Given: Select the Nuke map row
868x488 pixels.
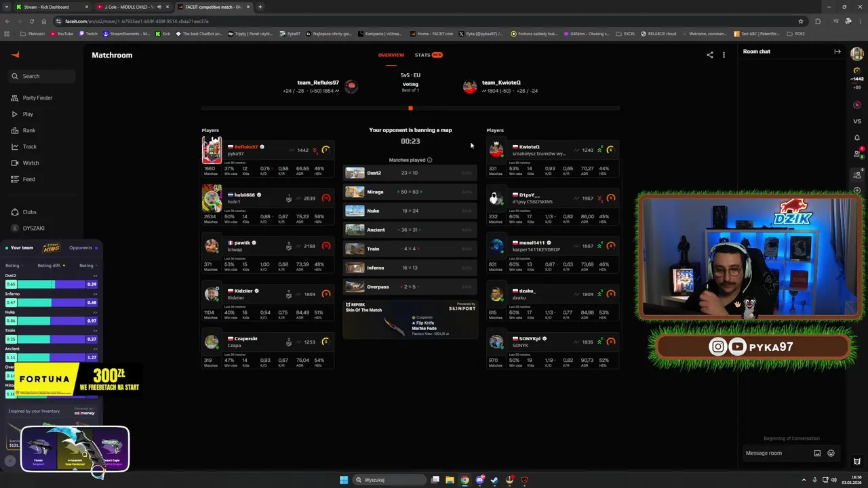Looking at the screenshot, I should pos(410,211).
